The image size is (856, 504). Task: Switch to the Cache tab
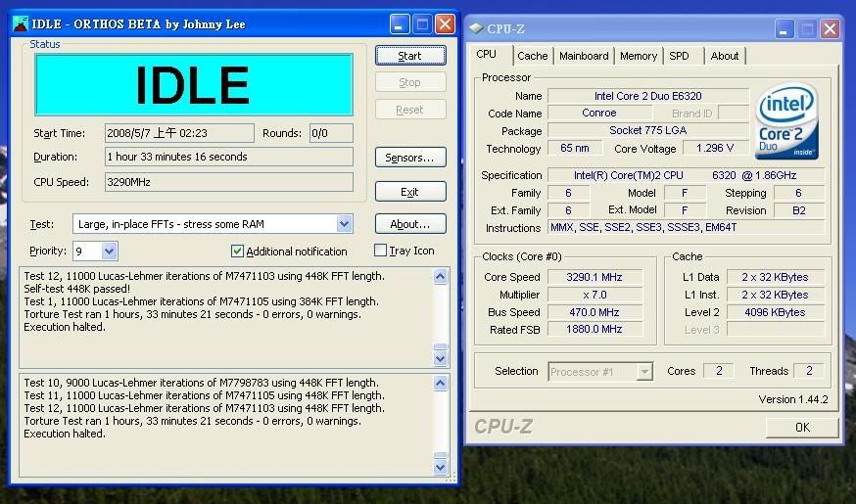[532, 56]
